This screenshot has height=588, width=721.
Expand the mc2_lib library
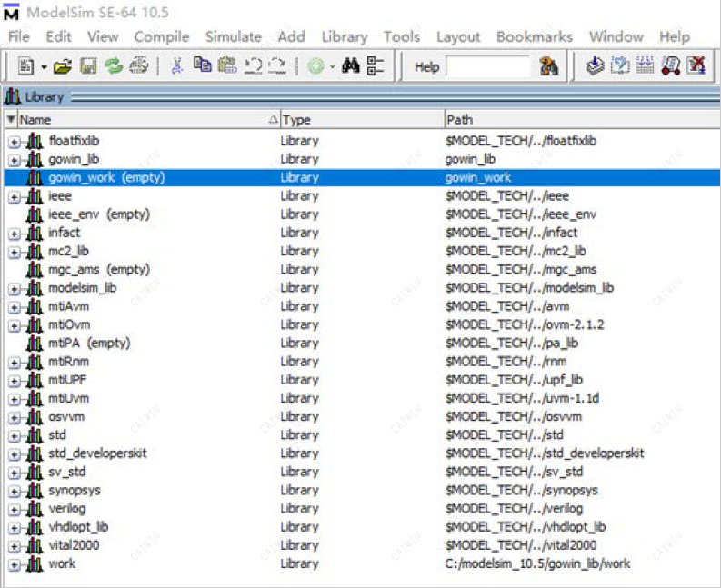(x=15, y=253)
